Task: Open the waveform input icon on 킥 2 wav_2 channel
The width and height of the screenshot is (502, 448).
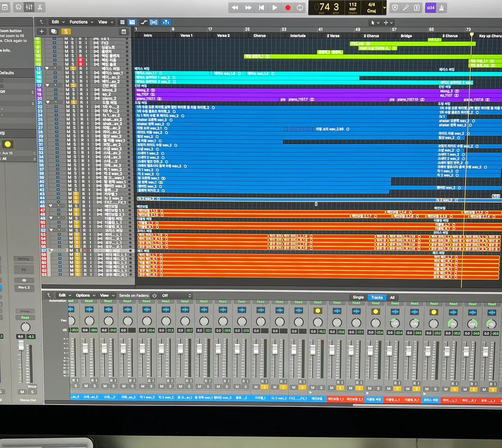Action: (166, 309)
